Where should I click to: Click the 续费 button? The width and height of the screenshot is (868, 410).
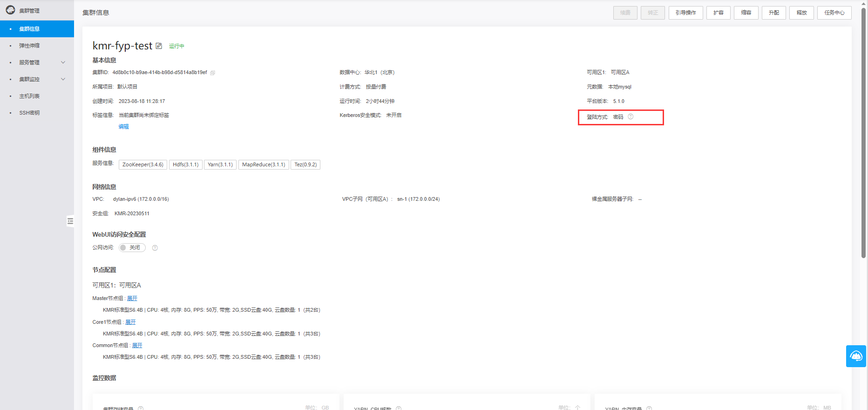pos(625,13)
